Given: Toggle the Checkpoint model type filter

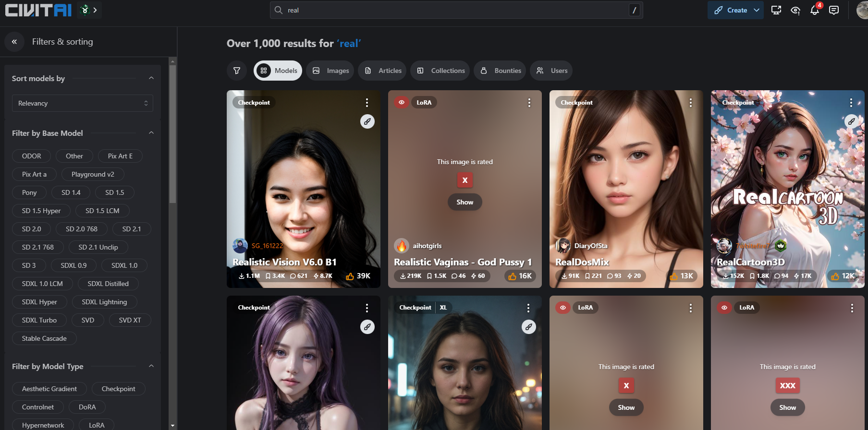Looking at the screenshot, I should point(118,389).
